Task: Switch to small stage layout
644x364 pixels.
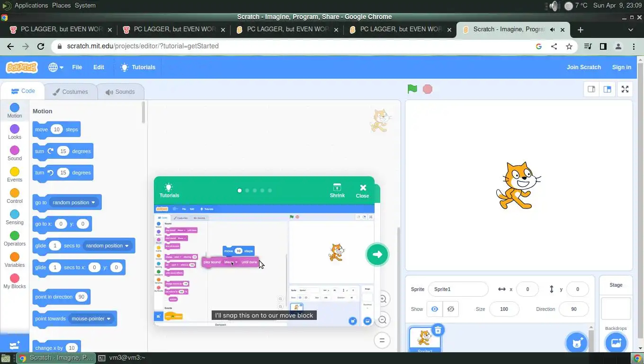Action: tap(591, 89)
